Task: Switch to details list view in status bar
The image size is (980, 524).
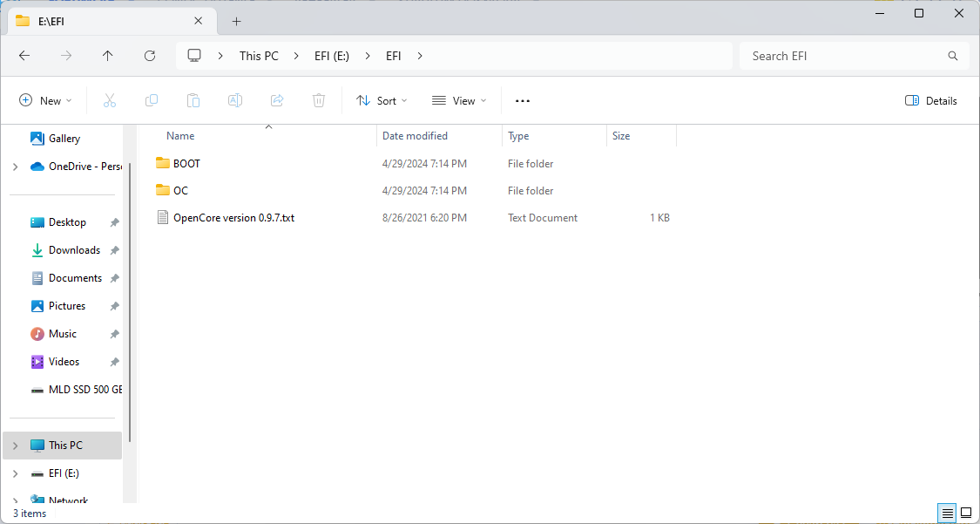Action: [946, 513]
